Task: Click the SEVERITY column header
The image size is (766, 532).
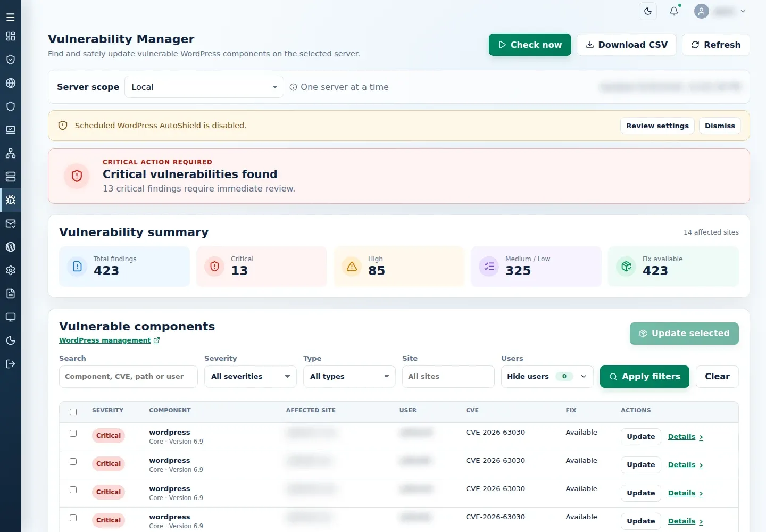Action: tap(107, 410)
